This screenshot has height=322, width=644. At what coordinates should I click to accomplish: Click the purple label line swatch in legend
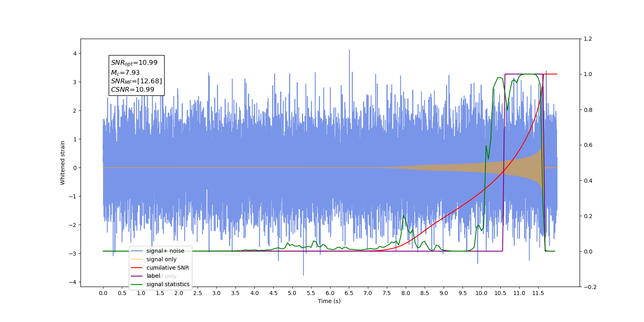point(137,276)
